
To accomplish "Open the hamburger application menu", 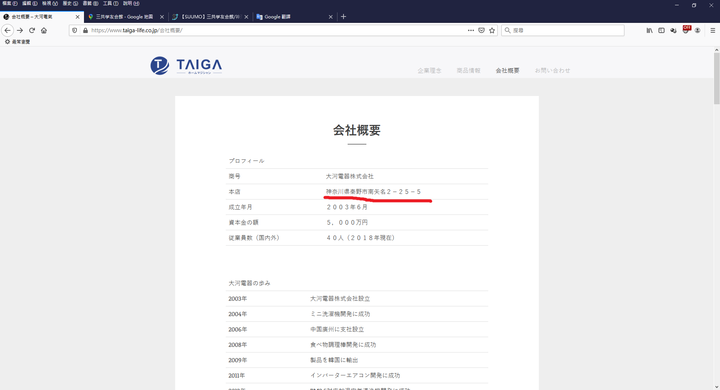I will tap(713, 30).
